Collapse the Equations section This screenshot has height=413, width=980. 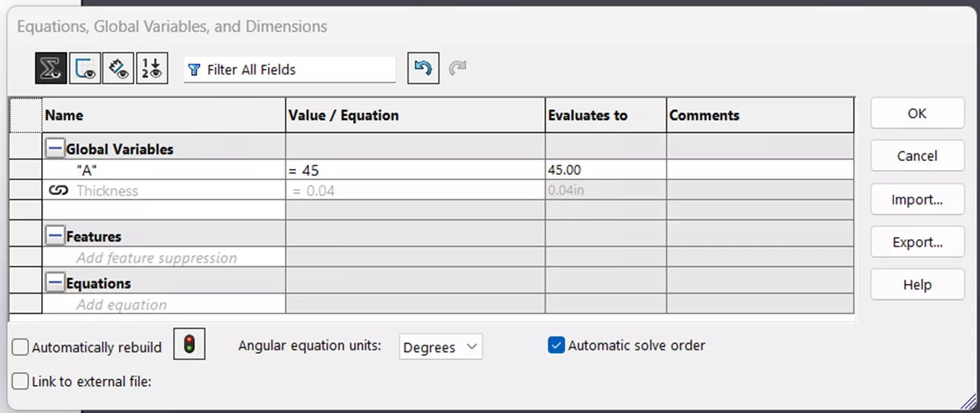click(55, 283)
